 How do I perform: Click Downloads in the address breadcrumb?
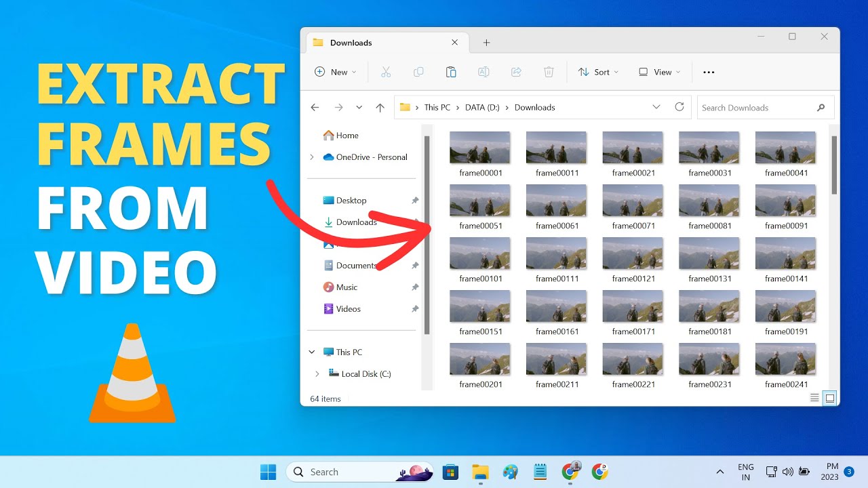(535, 108)
